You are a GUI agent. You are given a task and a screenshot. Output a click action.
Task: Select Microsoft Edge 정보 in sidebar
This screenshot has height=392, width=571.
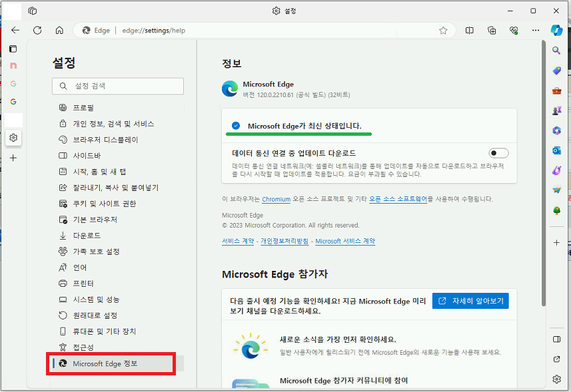[x=118, y=363]
